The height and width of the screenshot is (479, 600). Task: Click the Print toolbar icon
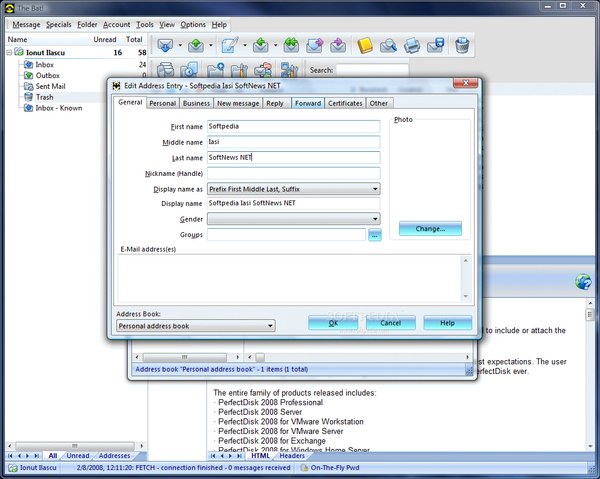[413, 45]
